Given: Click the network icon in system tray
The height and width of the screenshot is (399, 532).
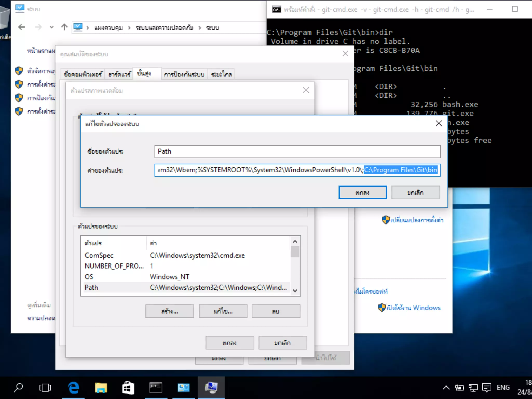Looking at the screenshot, I should (x=473, y=388).
